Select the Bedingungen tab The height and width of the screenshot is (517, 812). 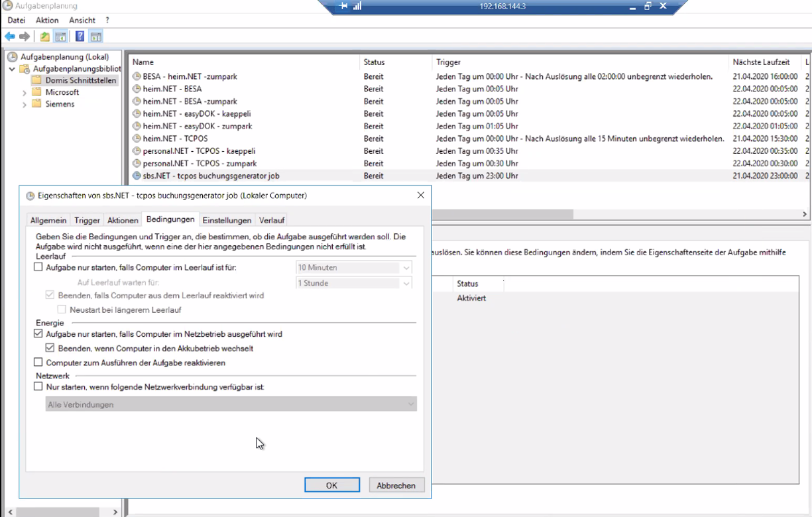170,219
